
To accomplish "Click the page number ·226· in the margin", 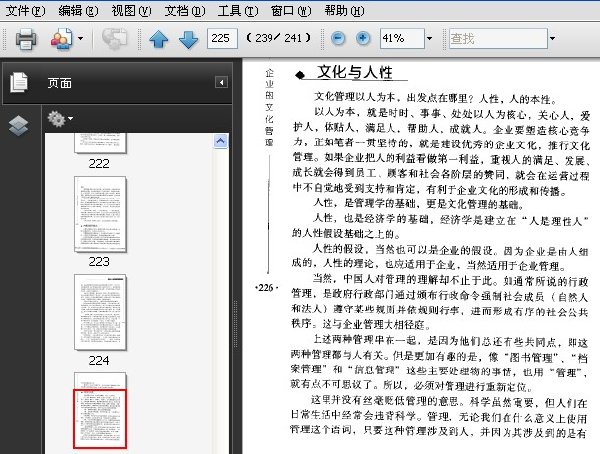I will (x=266, y=288).
